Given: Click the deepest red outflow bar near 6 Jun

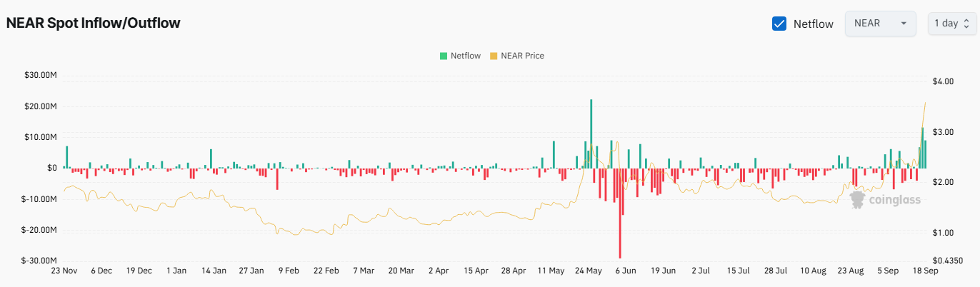Looking at the screenshot, I should tap(620, 213).
